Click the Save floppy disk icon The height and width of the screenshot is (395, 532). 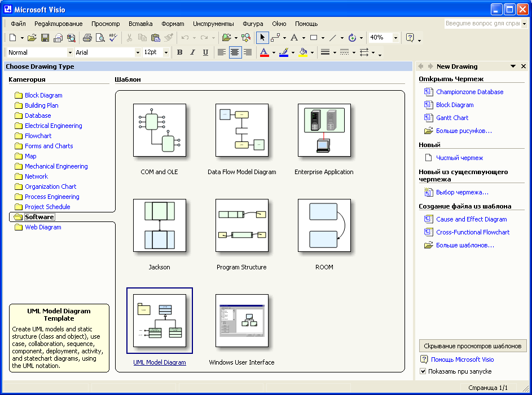[45, 38]
